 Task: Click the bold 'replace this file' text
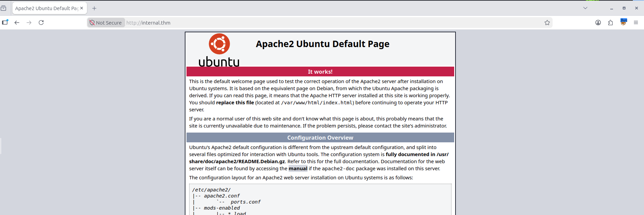click(235, 103)
